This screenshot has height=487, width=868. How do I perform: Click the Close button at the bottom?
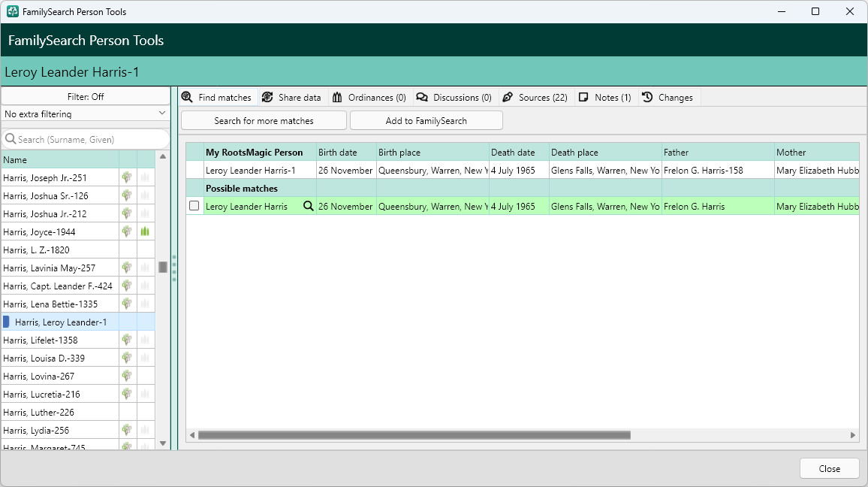pos(829,469)
